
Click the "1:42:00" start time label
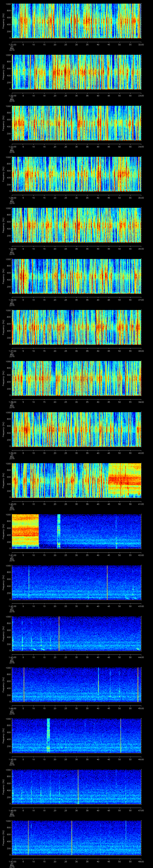pos(12,606)
